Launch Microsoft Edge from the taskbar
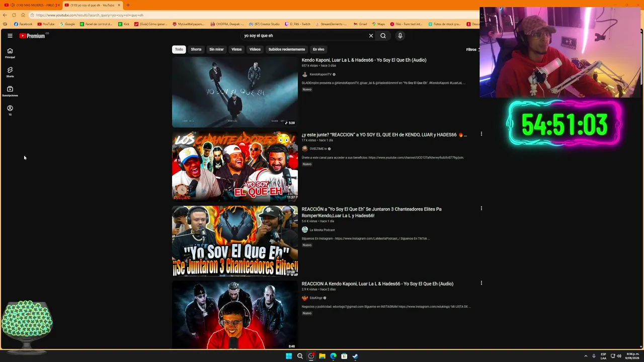644x362 pixels. point(333,356)
